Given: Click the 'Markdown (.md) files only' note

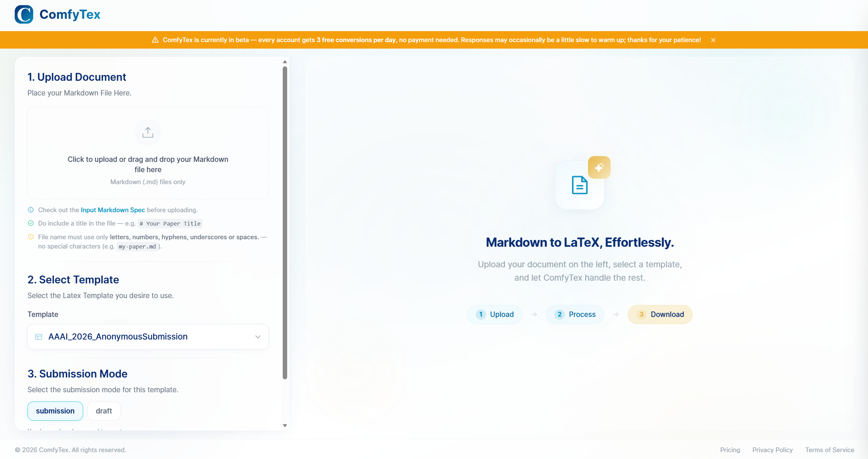Looking at the screenshot, I should (148, 182).
